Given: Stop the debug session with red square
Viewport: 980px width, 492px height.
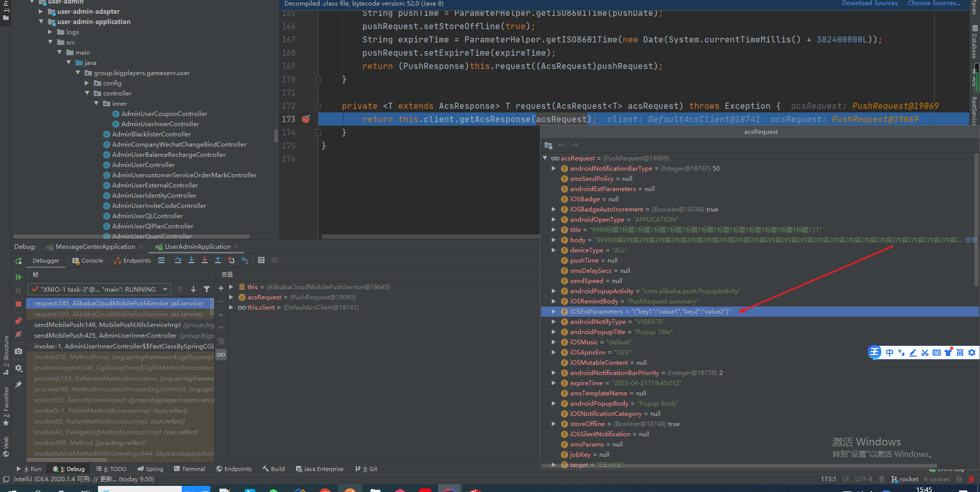Looking at the screenshot, I should coord(18,303).
